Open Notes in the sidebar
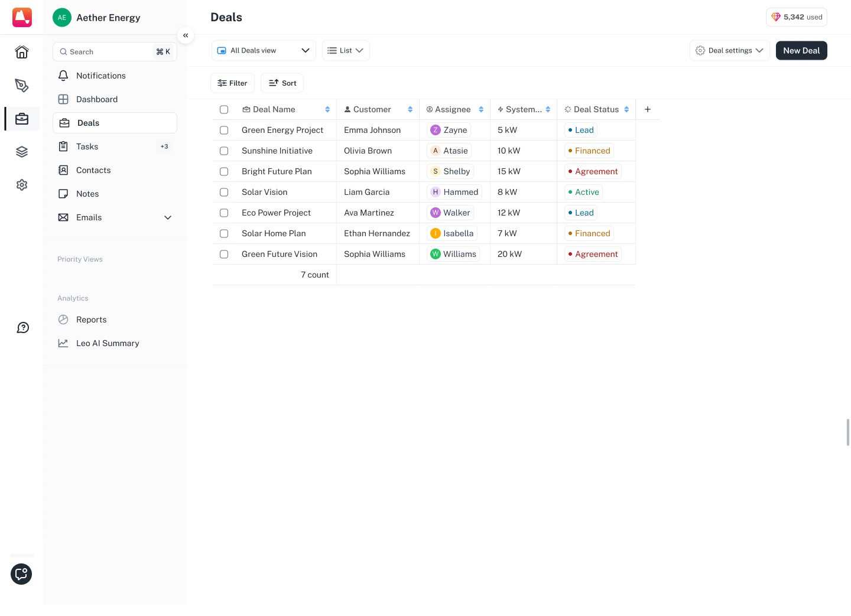This screenshot has width=851, height=616. pyautogui.click(x=115, y=194)
